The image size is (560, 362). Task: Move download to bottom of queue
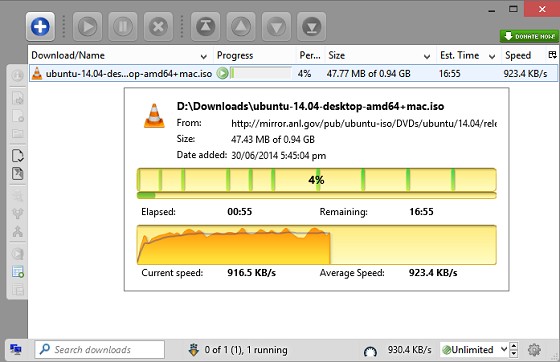[x=311, y=26]
